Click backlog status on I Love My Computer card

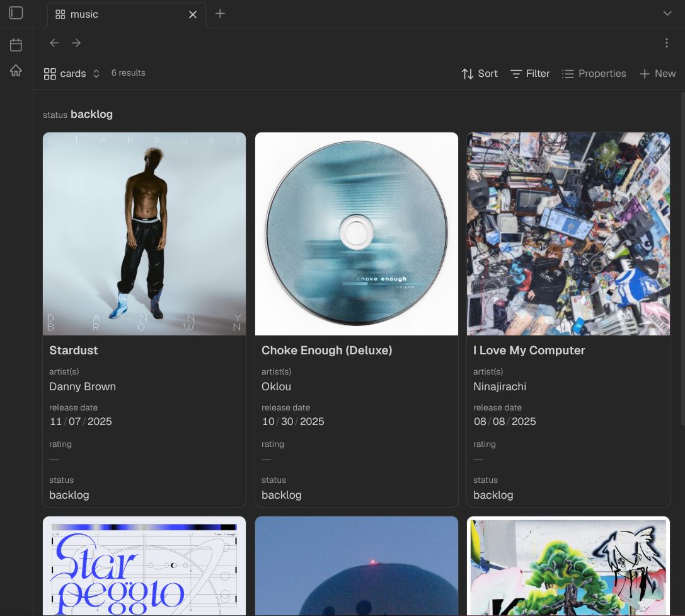point(493,495)
